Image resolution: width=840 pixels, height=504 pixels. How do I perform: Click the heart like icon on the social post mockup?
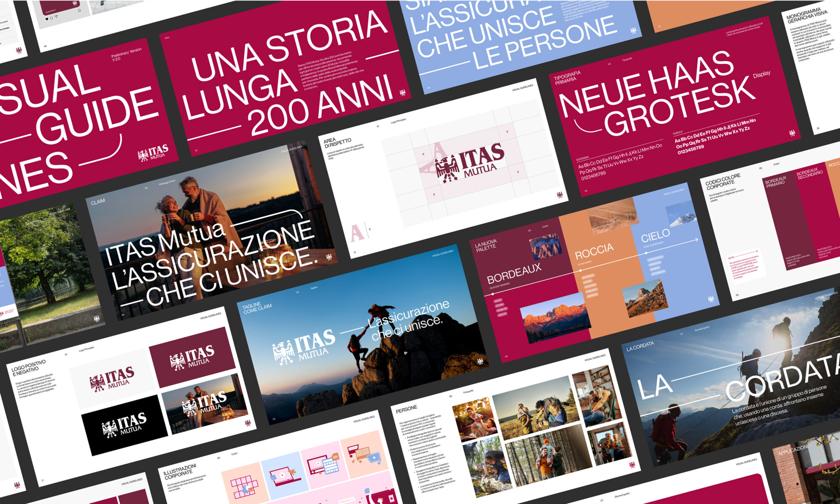(46, 19)
